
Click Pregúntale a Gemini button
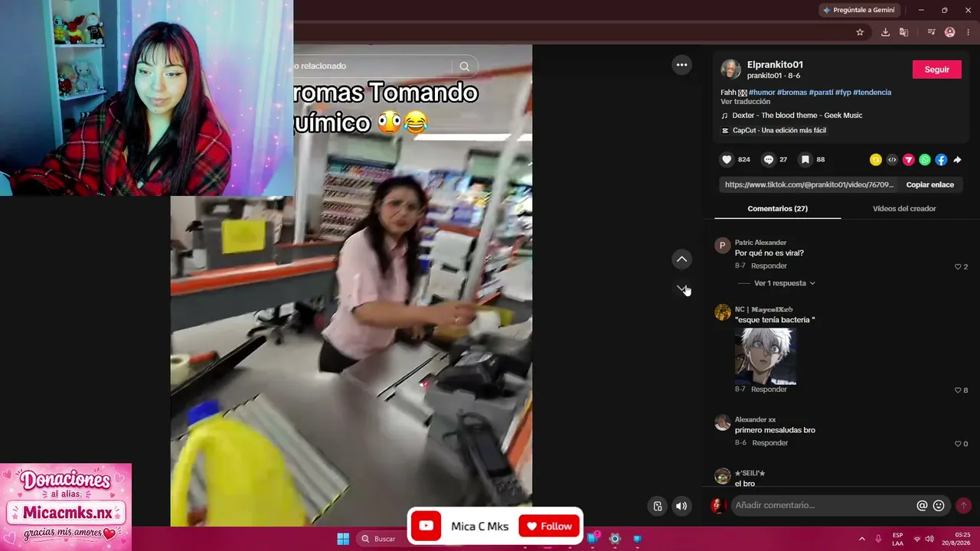(858, 10)
